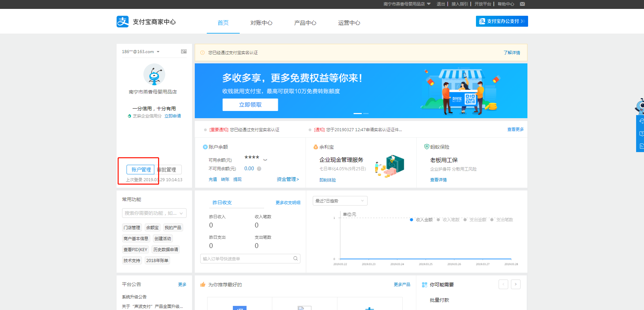Click the 你可能需要 grid icon
The width and height of the screenshot is (644, 310).
point(425,285)
